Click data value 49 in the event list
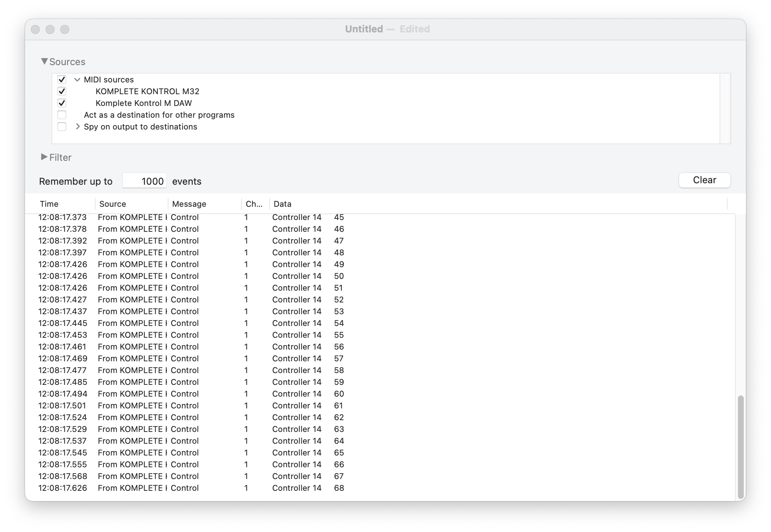 [x=339, y=264]
